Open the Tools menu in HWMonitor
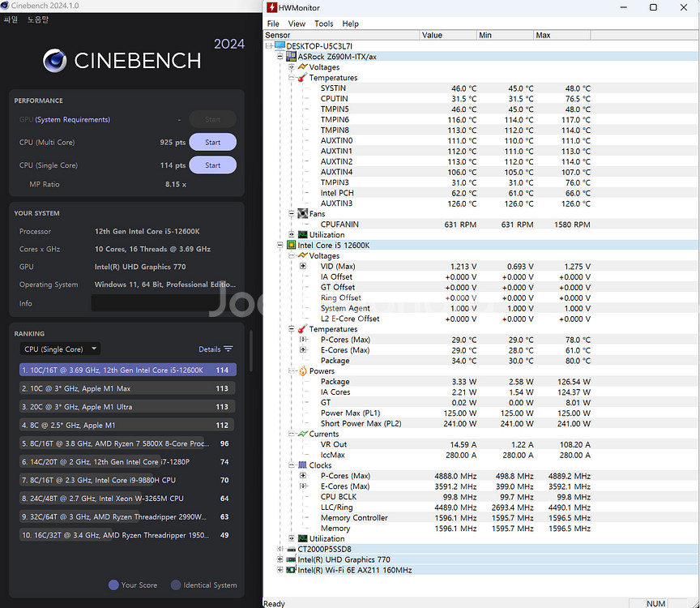700x608 pixels. click(x=323, y=24)
